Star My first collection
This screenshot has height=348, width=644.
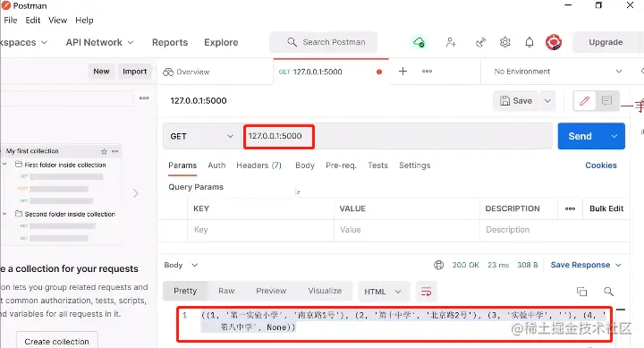pyautogui.click(x=104, y=151)
